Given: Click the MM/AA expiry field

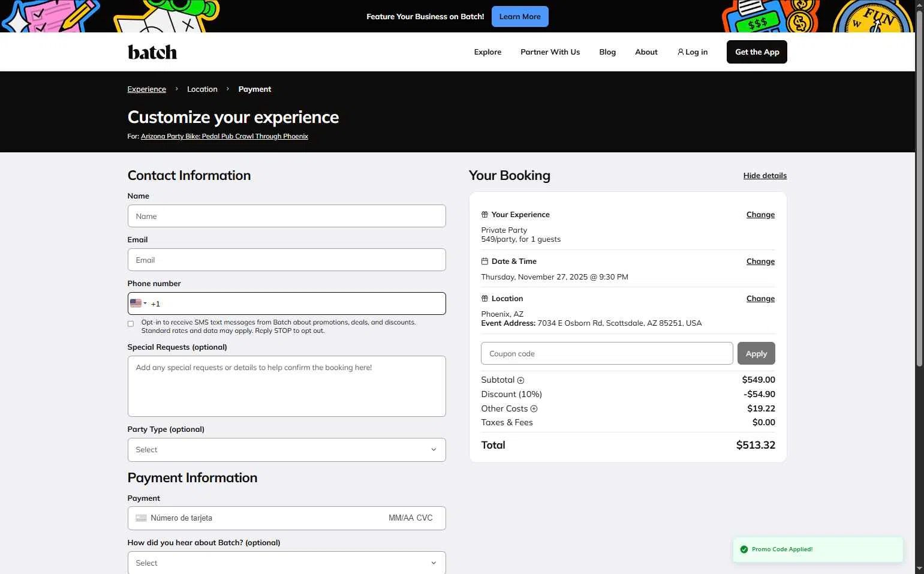Looking at the screenshot, I should [401, 518].
